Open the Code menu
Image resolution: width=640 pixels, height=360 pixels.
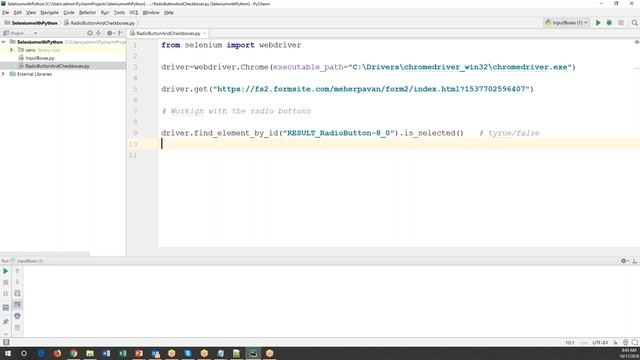click(69, 13)
